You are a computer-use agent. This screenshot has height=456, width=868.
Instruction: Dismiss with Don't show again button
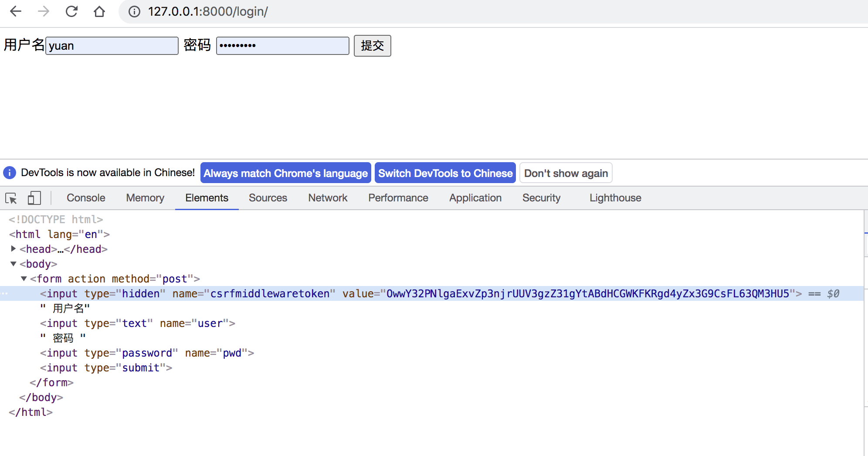pyautogui.click(x=566, y=173)
